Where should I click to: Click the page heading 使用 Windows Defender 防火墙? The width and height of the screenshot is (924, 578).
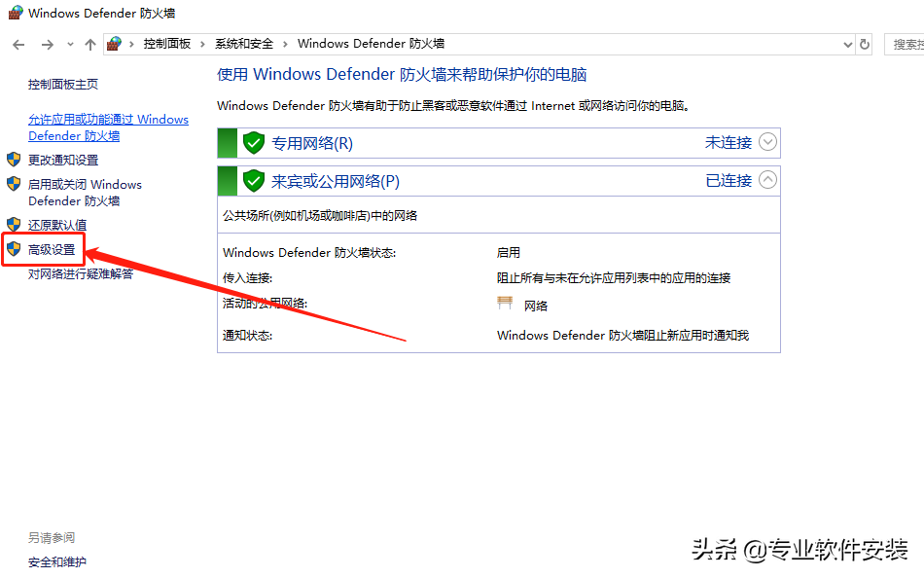pos(402,74)
